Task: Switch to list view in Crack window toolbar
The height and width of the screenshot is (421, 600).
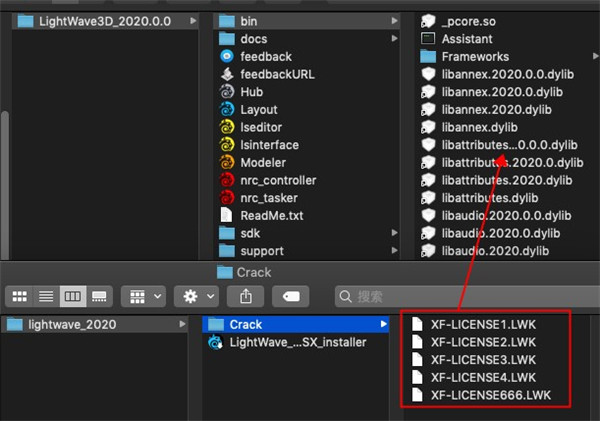Action: tap(46, 296)
